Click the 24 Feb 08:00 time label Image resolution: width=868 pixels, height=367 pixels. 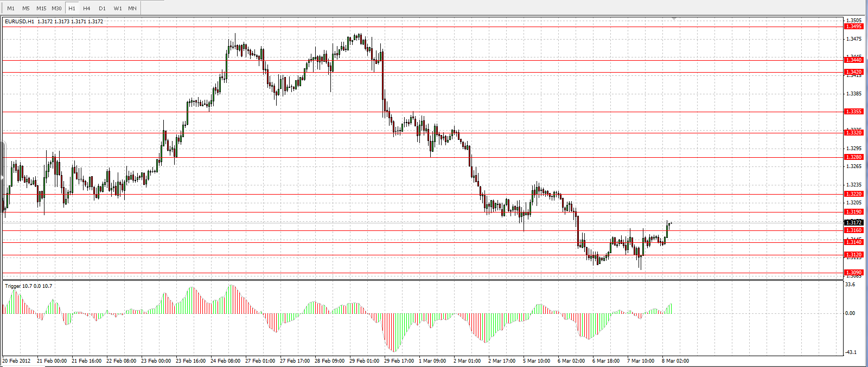pyautogui.click(x=225, y=361)
